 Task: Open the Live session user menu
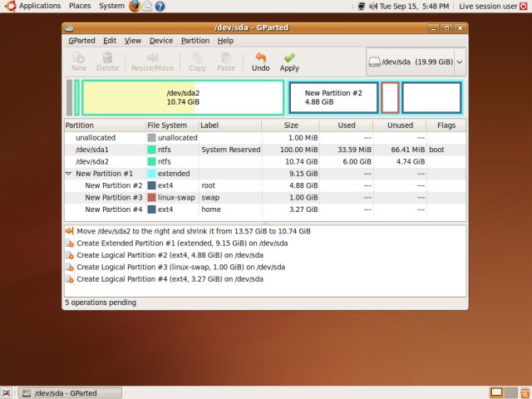(x=487, y=6)
